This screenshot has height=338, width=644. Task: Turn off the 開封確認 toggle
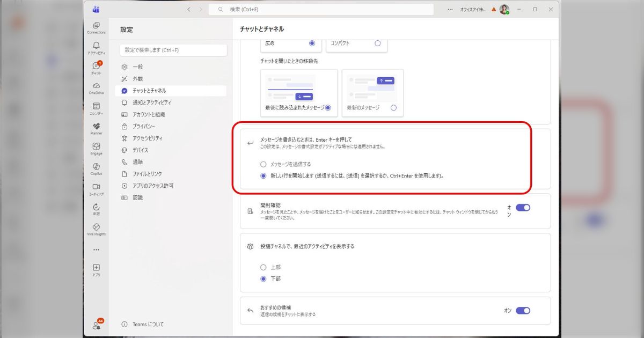pos(523,208)
